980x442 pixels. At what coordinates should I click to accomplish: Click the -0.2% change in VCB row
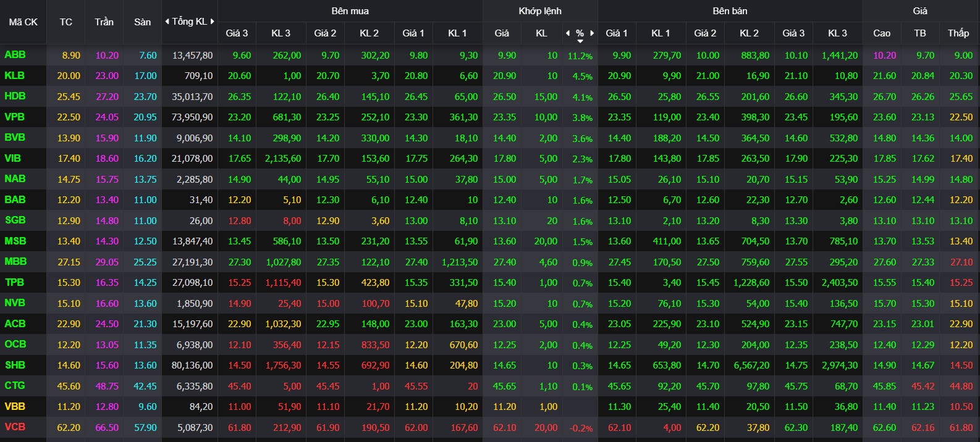click(x=581, y=428)
